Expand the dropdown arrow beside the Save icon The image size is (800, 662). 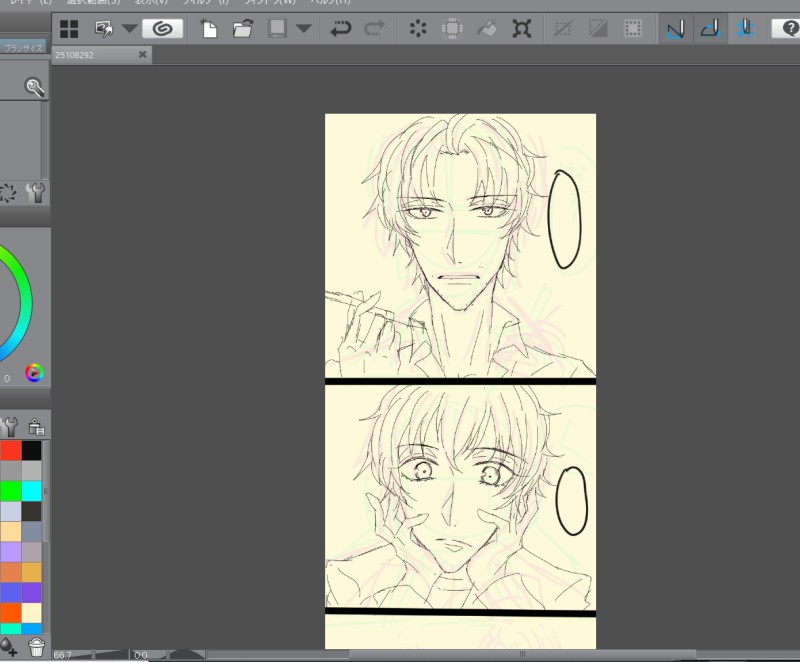click(x=304, y=29)
